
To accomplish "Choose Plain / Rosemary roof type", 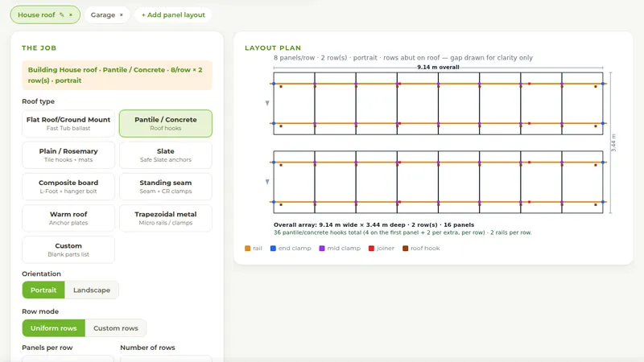I will (68, 154).
